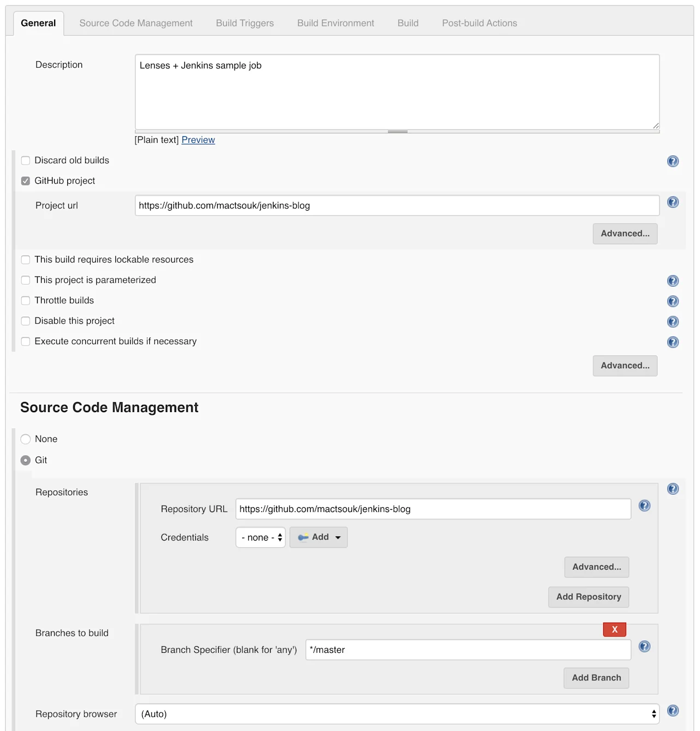Viewport: 700px width, 731px height.
Task: Open help for Project url field
Action: click(673, 202)
